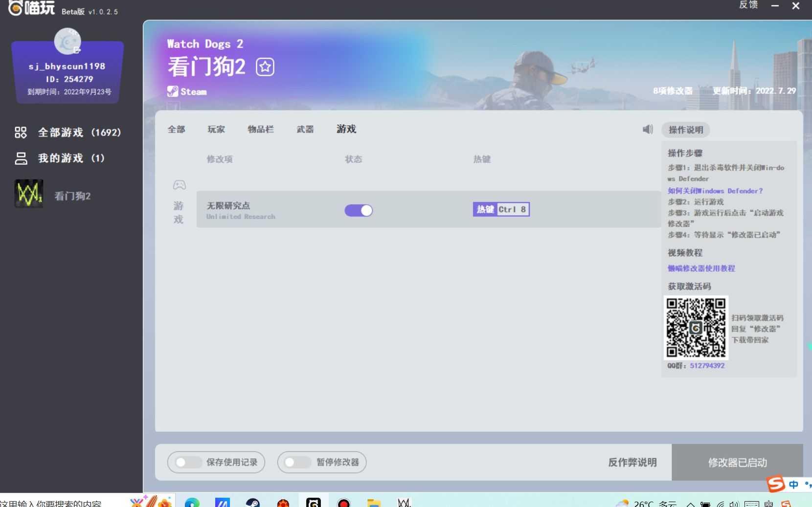Image resolution: width=812 pixels, height=507 pixels.
Task: Open Steam from the taskbar
Action: pos(253,503)
